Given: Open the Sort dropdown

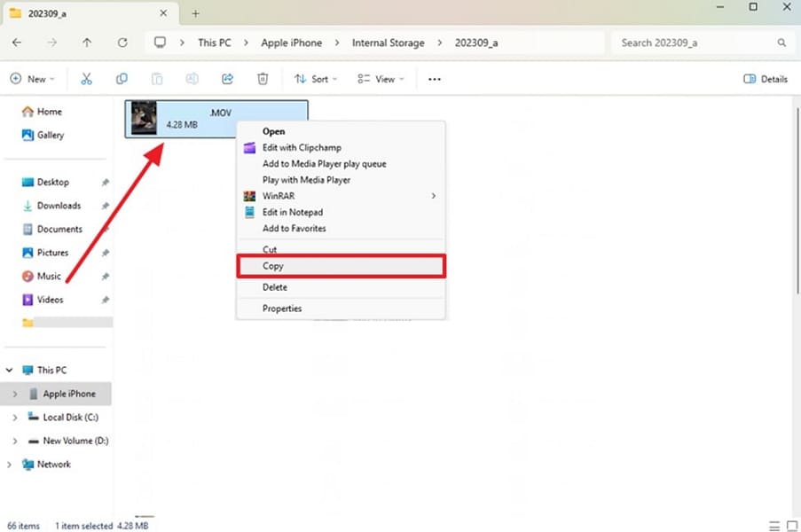Looking at the screenshot, I should tap(315, 79).
